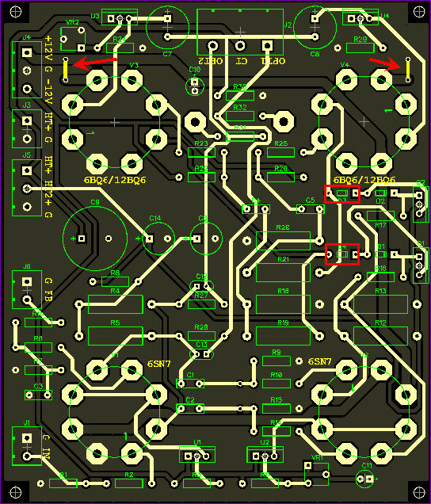This screenshot has height=504, width=431.
Task: Select the C10 capacitor label
Action: [x=195, y=70]
